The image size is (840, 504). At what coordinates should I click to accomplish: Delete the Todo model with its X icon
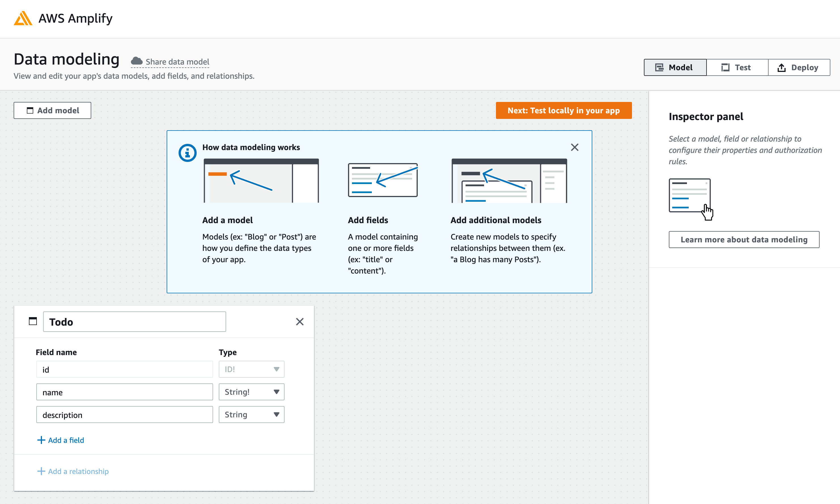[300, 322]
